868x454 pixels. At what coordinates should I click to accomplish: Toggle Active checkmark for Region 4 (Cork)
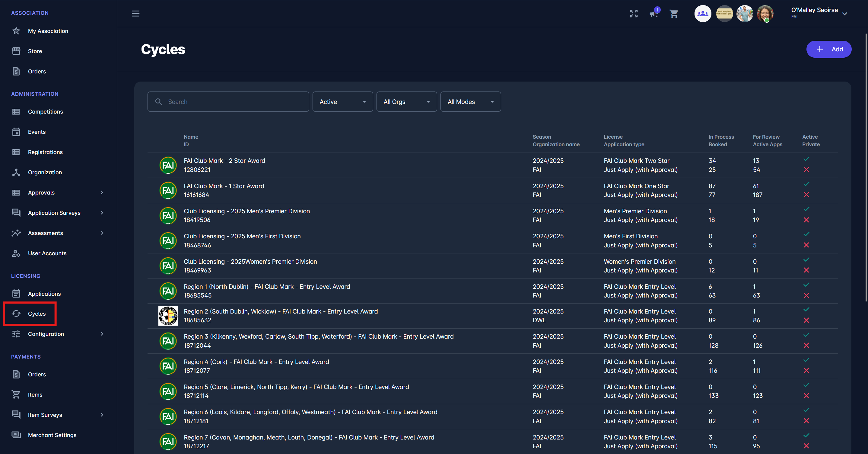click(x=806, y=359)
